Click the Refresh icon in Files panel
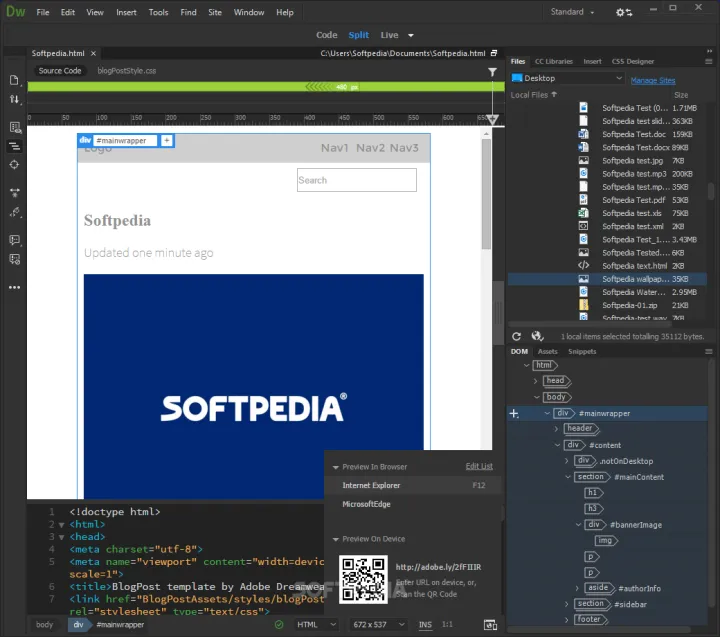720x637 pixels. click(517, 337)
